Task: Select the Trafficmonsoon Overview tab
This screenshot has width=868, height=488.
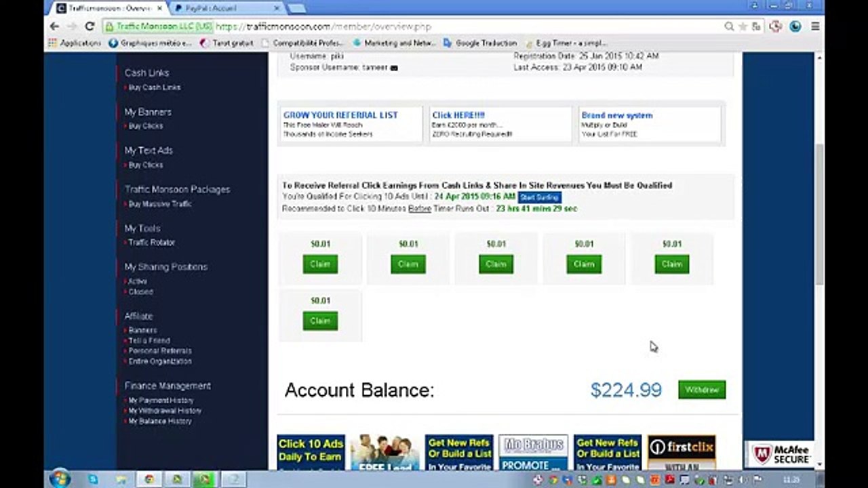Action: (108, 8)
